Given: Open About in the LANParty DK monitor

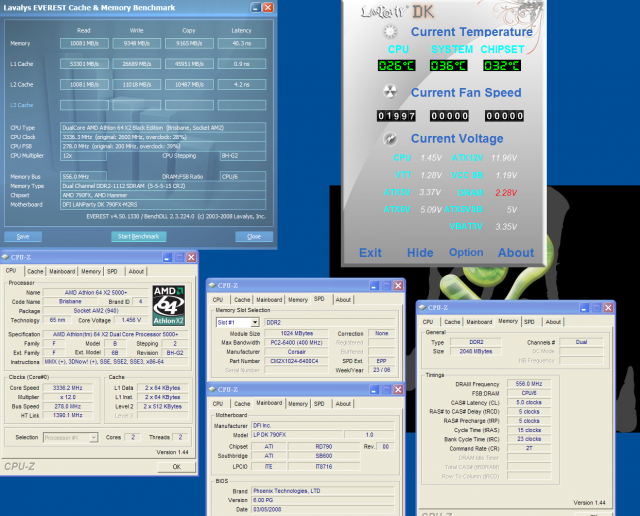Looking at the screenshot, I should pyautogui.click(x=516, y=253).
